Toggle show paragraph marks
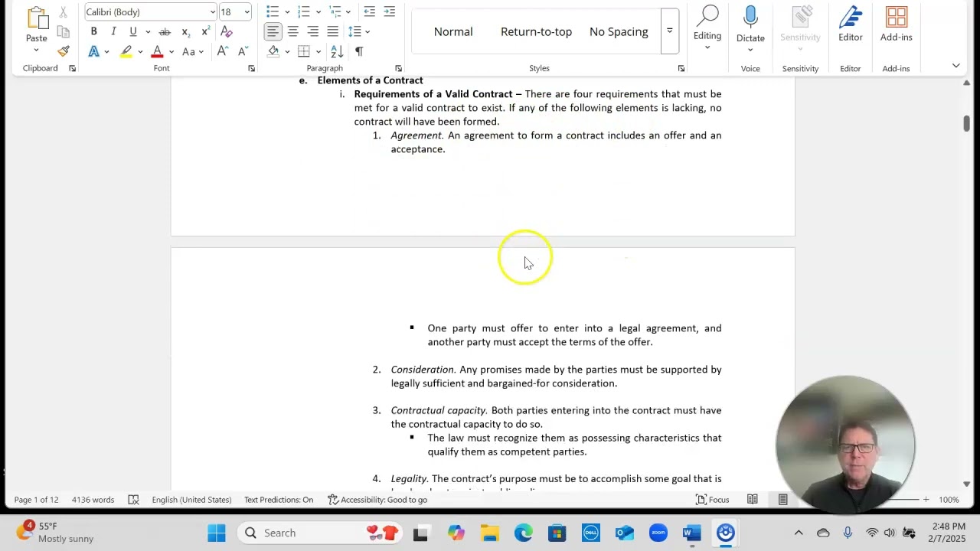The width and height of the screenshot is (980, 551). pos(358,51)
